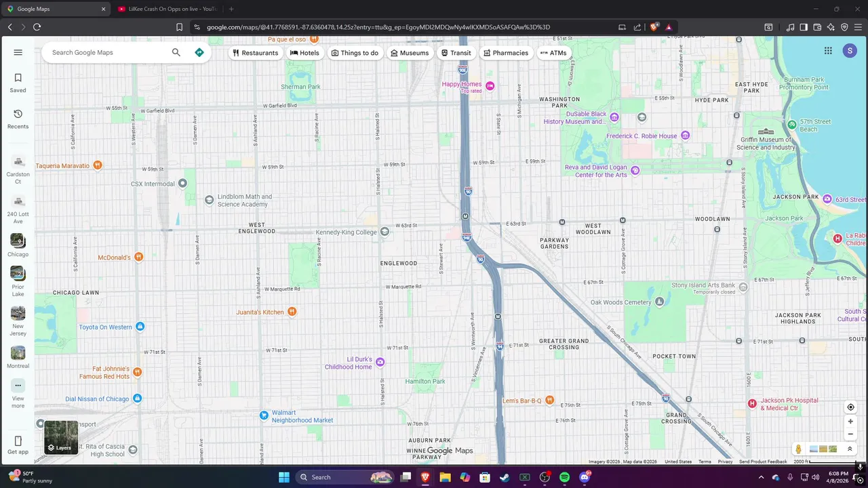Select the Pharmacies chip
The image size is (868, 488).
[506, 53]
